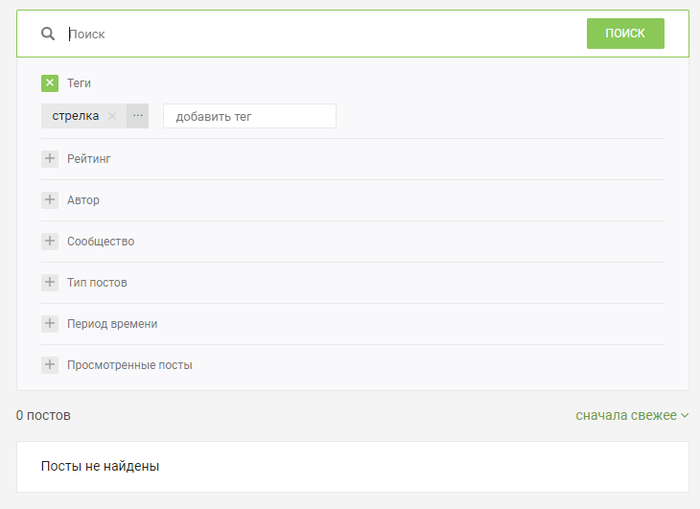
Task: Expand the Сообщество filter plus icon
Action: tap(50, 241)
